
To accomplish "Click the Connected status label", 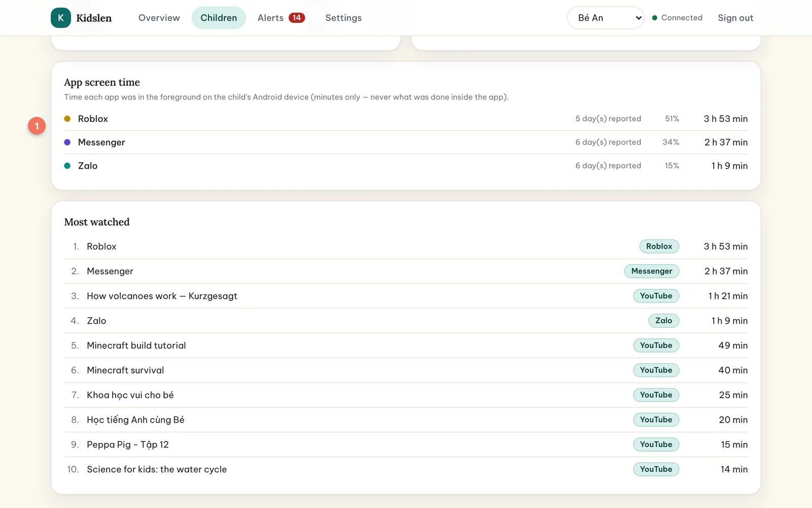I will point(682,18).
